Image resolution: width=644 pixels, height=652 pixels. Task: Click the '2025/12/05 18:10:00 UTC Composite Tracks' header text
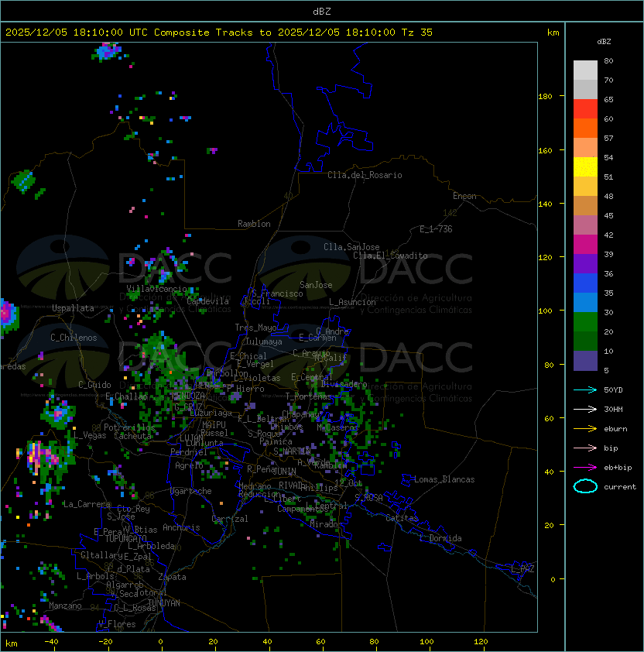[x=129, y=33]
